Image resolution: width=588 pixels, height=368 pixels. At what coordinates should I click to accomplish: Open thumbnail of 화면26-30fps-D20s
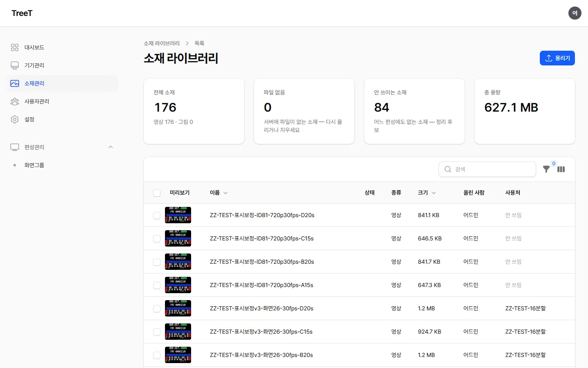pos(178,308)
